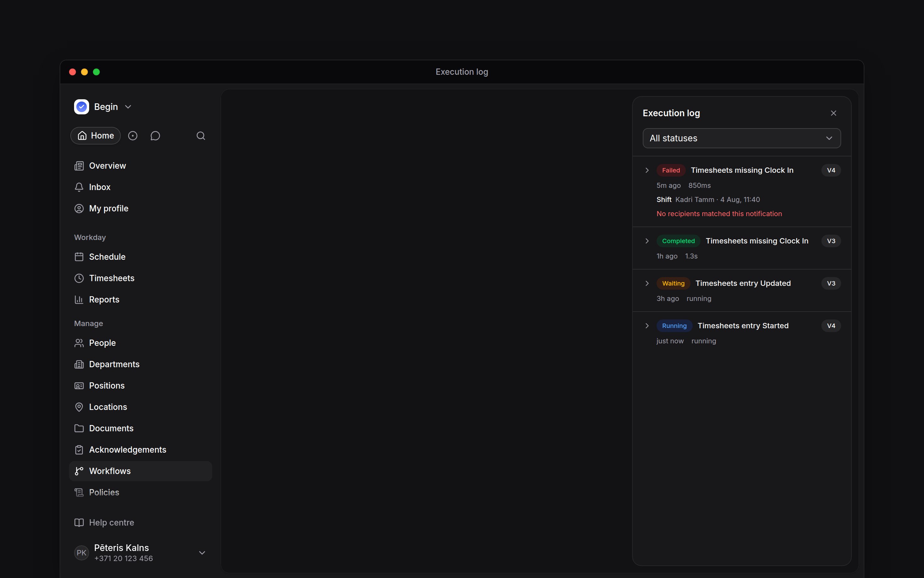Click the Workflows branch icon

tap(79, 471)
